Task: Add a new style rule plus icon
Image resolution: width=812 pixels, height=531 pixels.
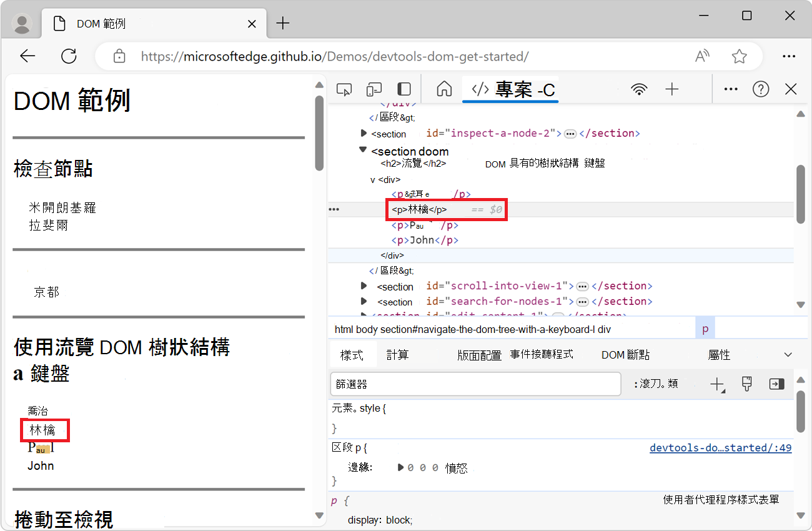Action: (x=717, y=384)
